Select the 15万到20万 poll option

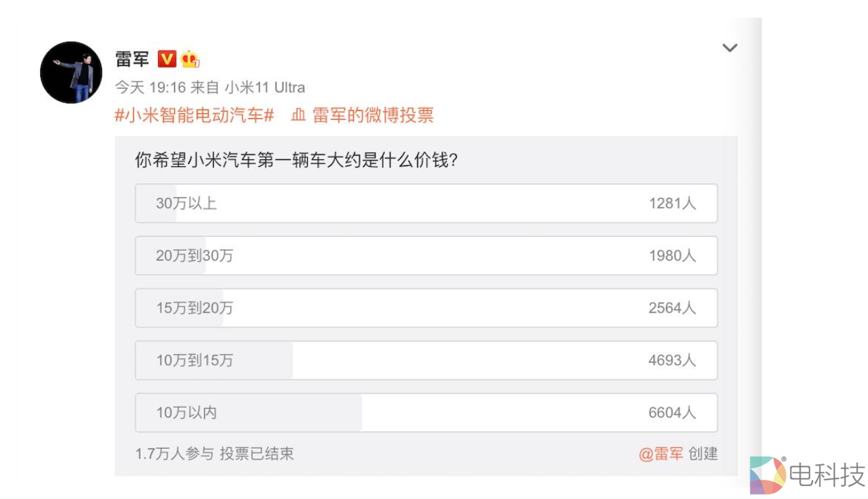click(x=425, y=308)
